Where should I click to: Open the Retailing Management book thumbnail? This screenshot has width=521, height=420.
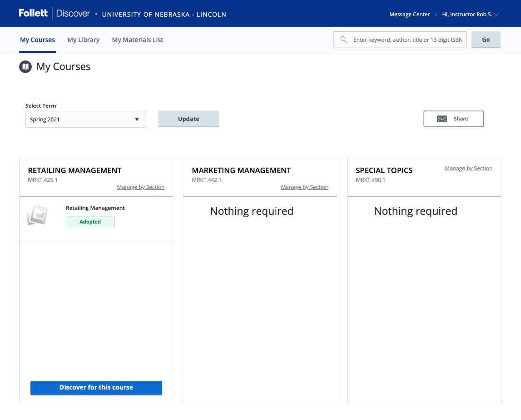(37, 215)
